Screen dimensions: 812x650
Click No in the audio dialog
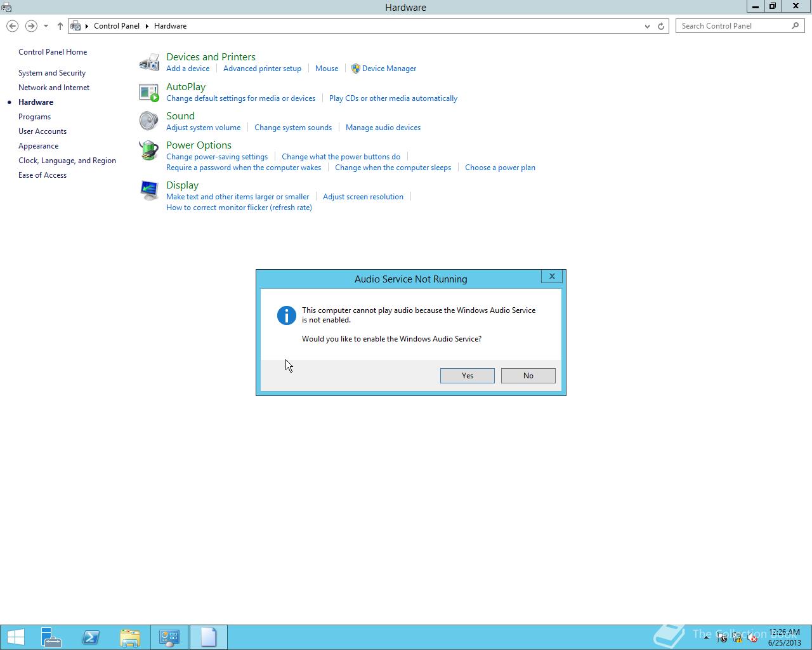tap(528, 376)
